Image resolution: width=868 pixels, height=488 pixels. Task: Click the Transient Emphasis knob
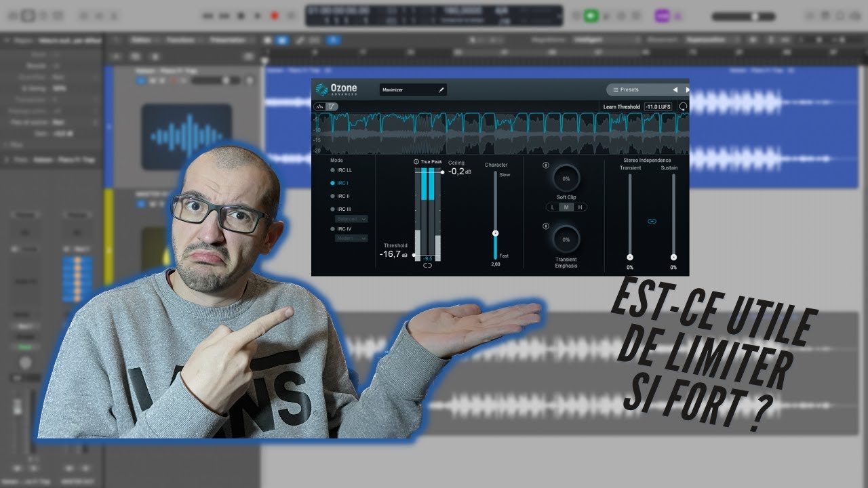click(x=566, y=239)
